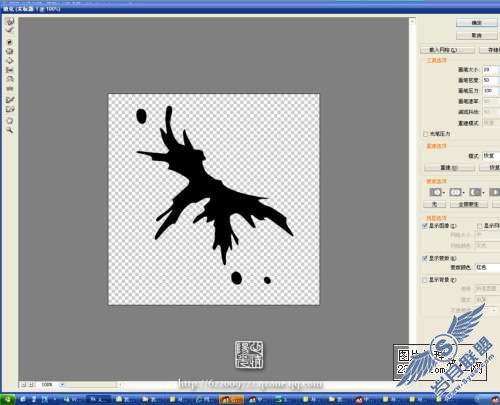Click the 载入网格 Load Mesh button
The image size is (500, 405).
pyautogui.click(x=447, y=50)
